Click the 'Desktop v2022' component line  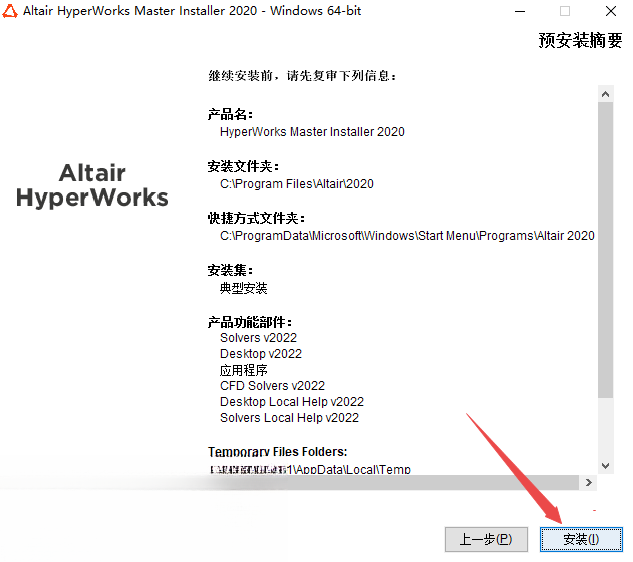(x=261, y=354)
